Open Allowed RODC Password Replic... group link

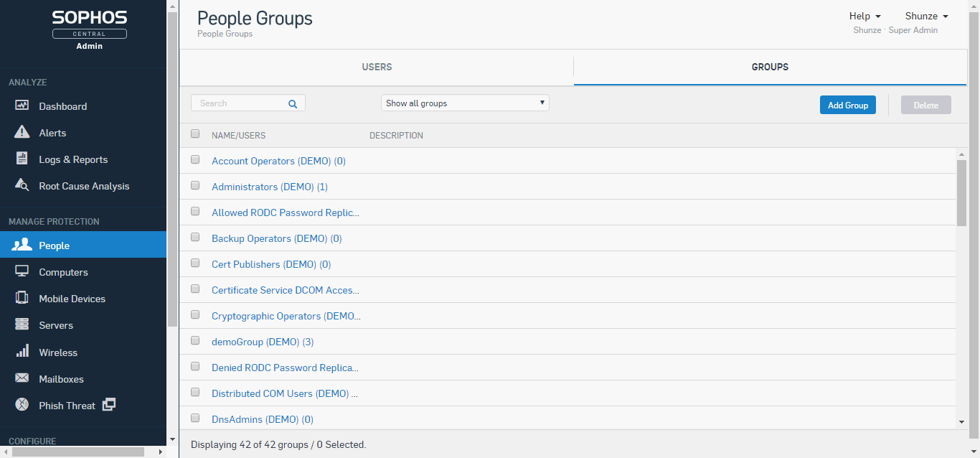(x=286, y=212)
